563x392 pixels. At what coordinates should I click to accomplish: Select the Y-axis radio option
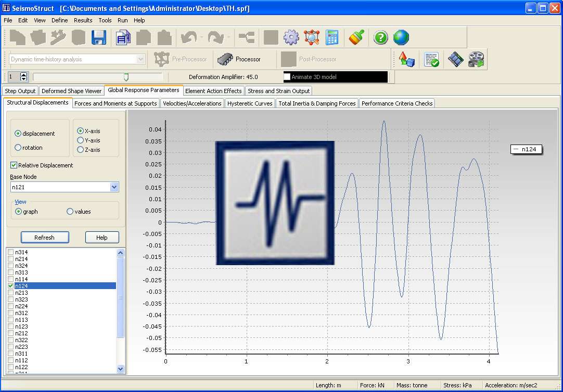[80, 140]
